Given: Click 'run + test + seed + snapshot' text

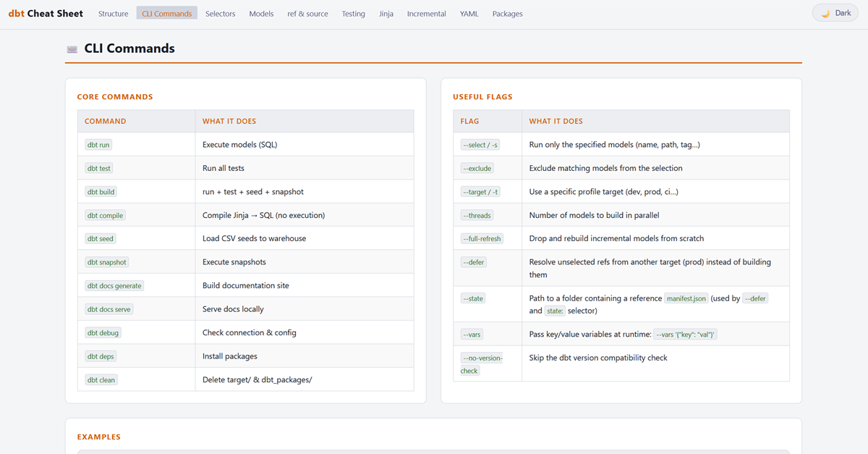Looking at the screenshot, I should coord(253,192).
